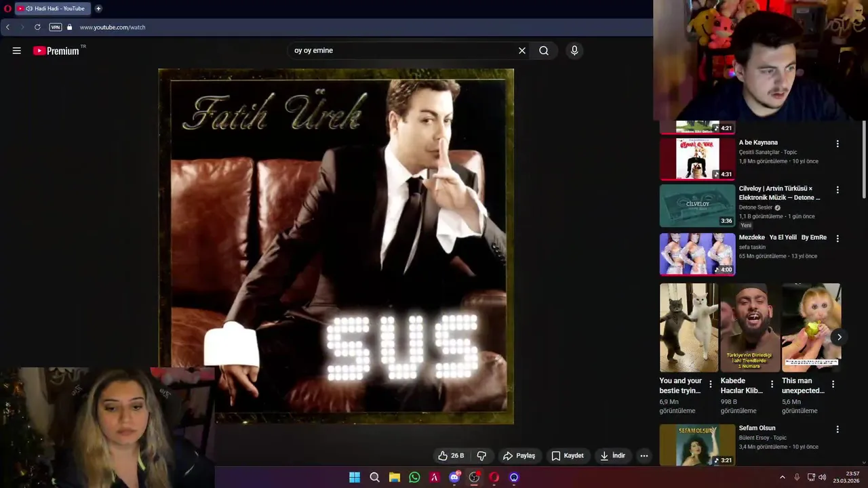868x488 pixels.
Task: Open the 'Kabede Hacılar' short thumbnail
Action: pyautogui.click(x=750, y=327)
